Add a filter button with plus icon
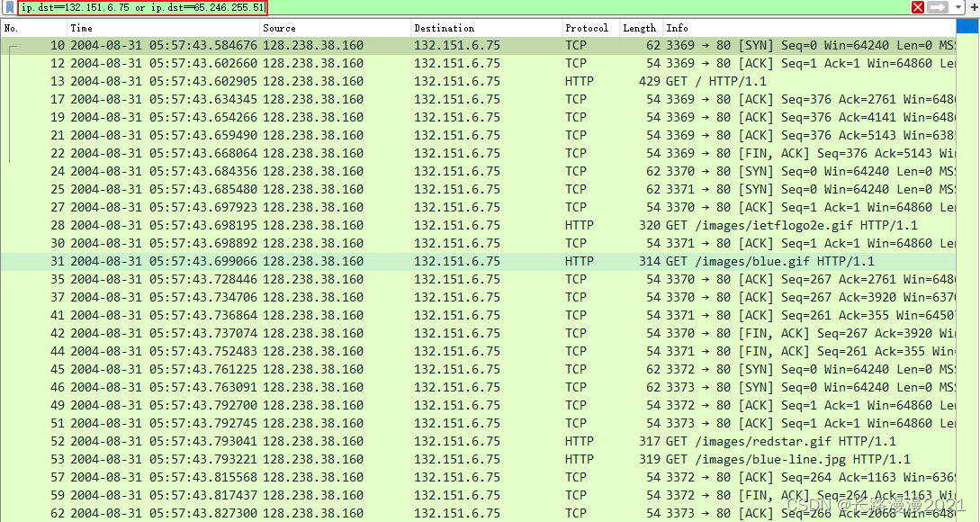The image size is (980, 522). 974,7
